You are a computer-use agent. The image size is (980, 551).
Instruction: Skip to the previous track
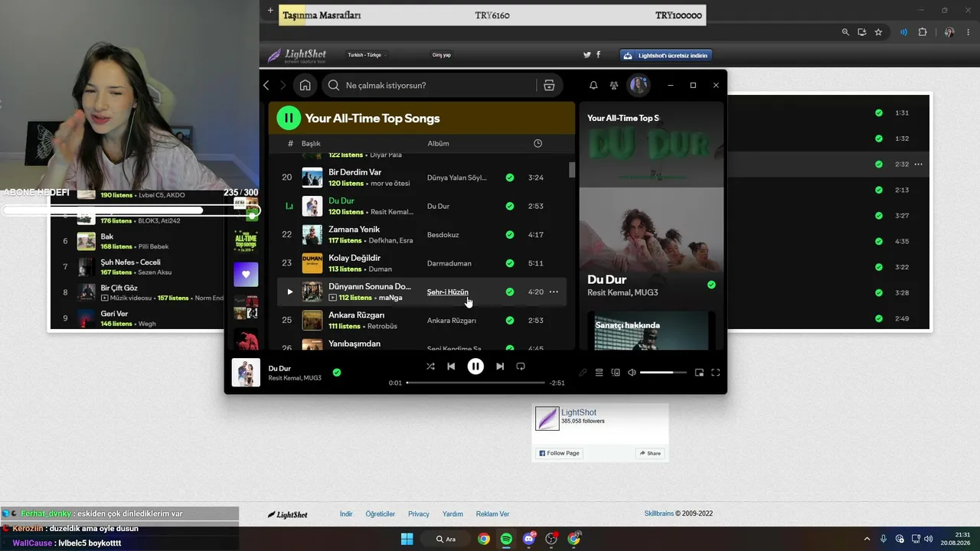click(451, 367)
